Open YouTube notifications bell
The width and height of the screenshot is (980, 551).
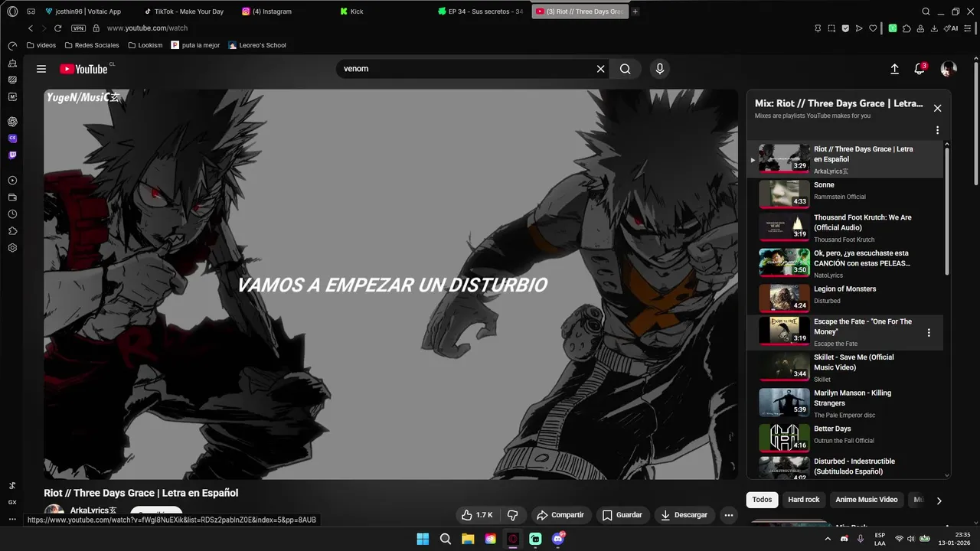[x=920, y=69]
